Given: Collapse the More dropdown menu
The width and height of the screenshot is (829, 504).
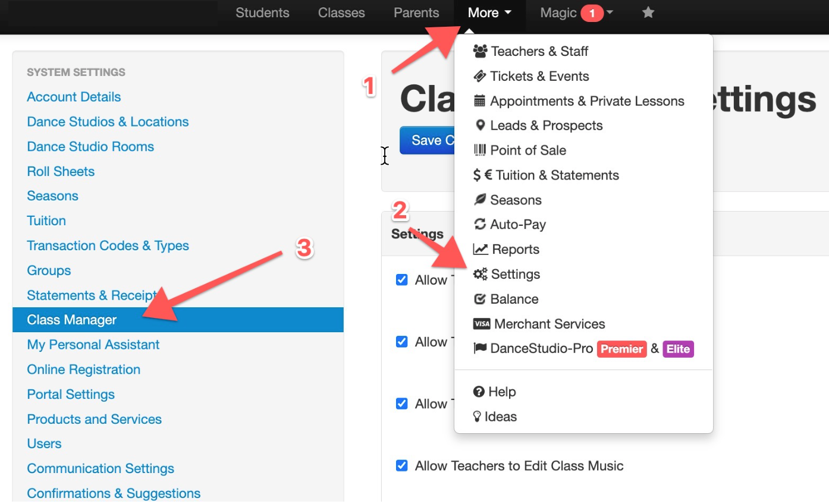Looking at the screenshot, I should pyautogui.click(x=489, y=12).
